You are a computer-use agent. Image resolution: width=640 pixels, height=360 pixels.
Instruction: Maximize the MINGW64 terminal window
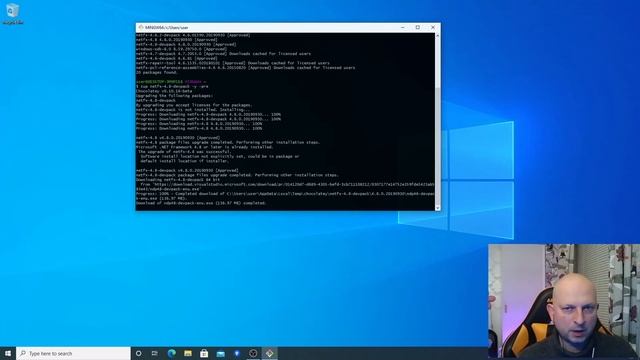pos(418,27)
